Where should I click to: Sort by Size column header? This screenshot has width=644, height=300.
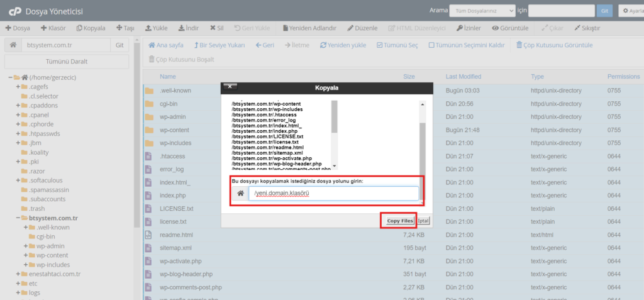409,77
